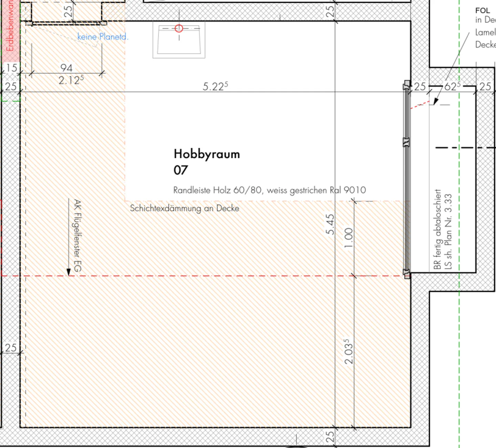Click the Schichtexdämmung an Decke annotation
The image size is (496, 448).
[x=185, y=208]
